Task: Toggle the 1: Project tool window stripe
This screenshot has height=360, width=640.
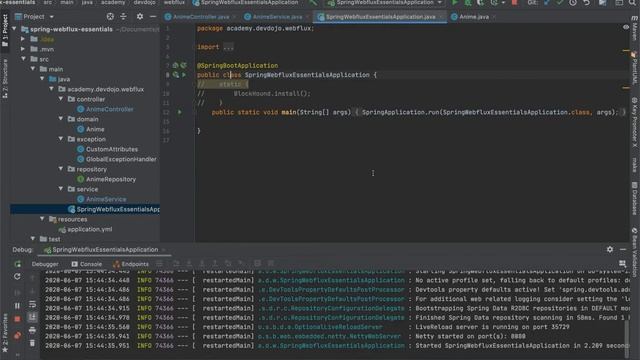Action: [x=5, y=31]
